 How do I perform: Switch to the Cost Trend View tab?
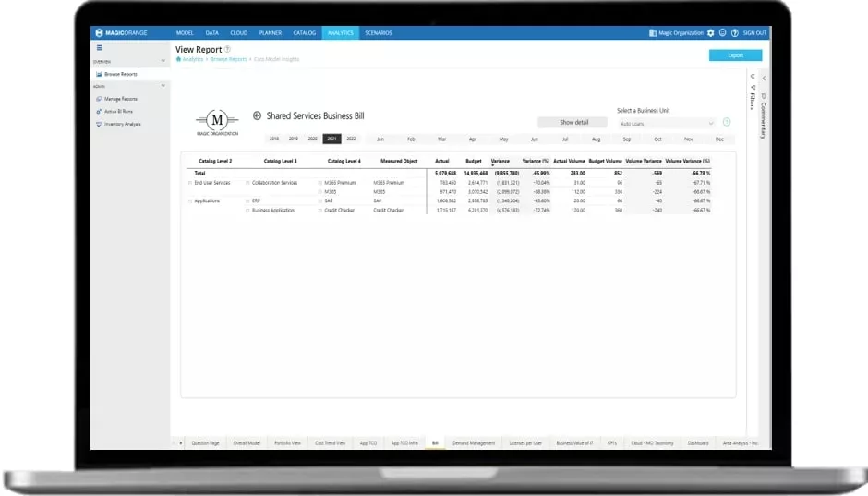pyautogui.click(x=330, y=443)
